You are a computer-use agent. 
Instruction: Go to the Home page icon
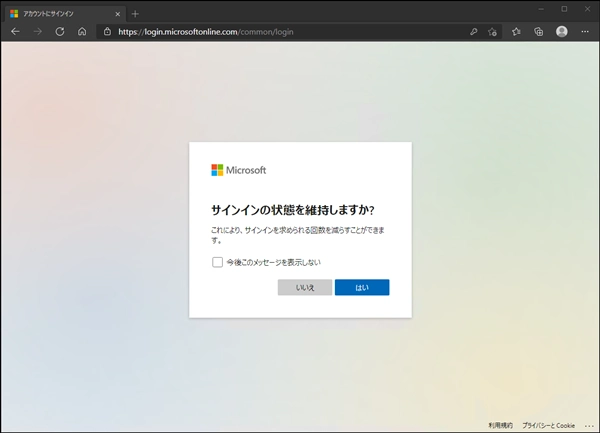pos(82,32)
